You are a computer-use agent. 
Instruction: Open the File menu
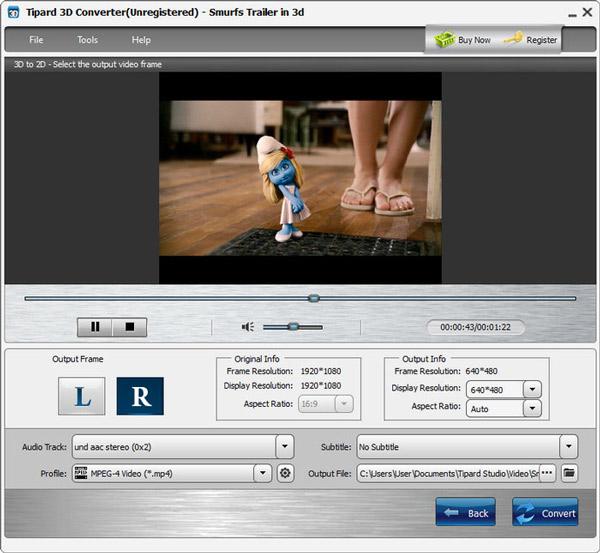36,40
